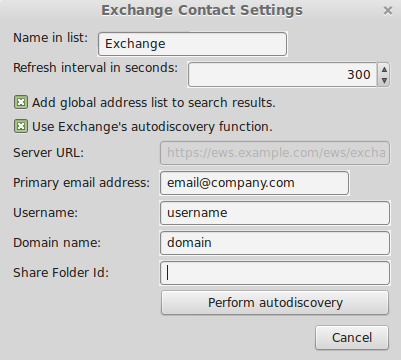Image resolution: width=401 pixels, height=360 pixels.
Task: Click the disabled Server URL field
Action: (x=275, y=153)
